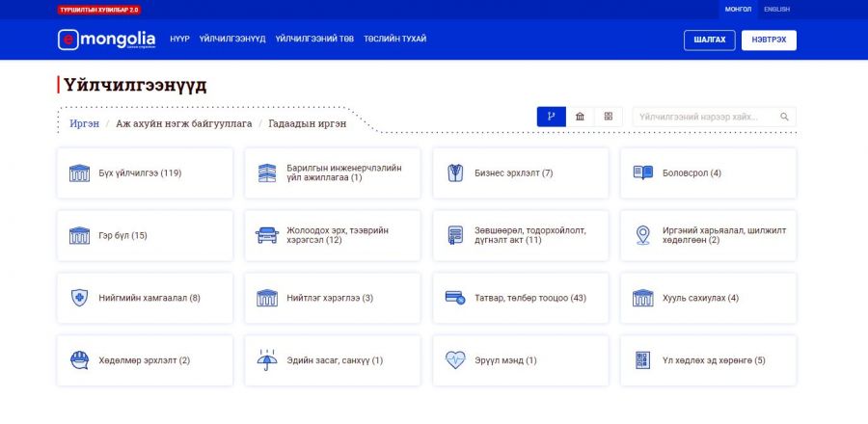Viewport: 868px width, 424px height.
Task: Click the car icon for Жолоодох эрх
Action: (266, 236)
